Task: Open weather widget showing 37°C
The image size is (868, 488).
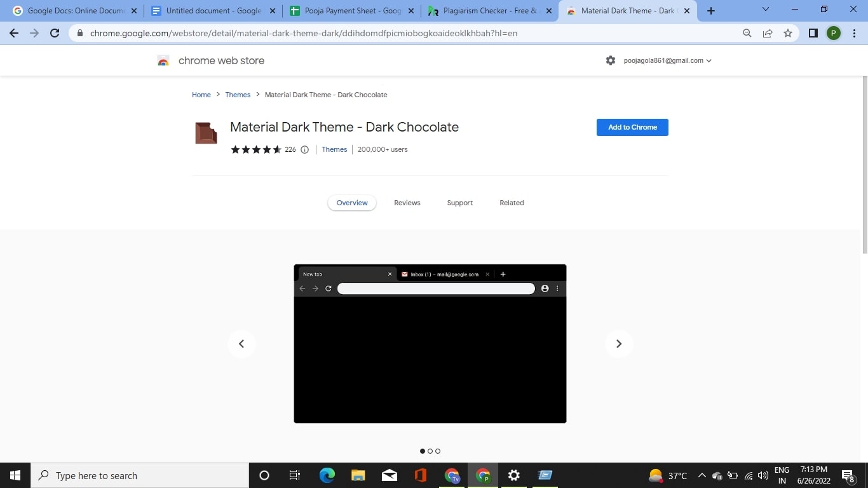Action: (667, 475)
